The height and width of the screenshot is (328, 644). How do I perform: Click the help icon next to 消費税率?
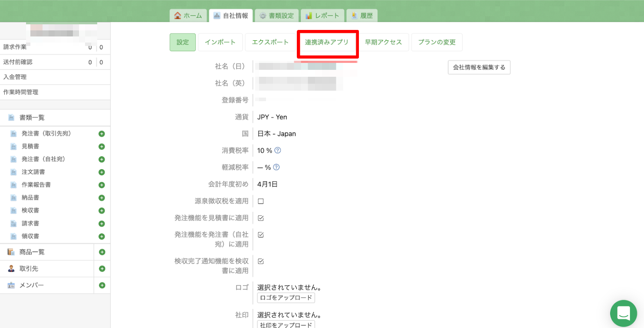click(x=278, y=151)
